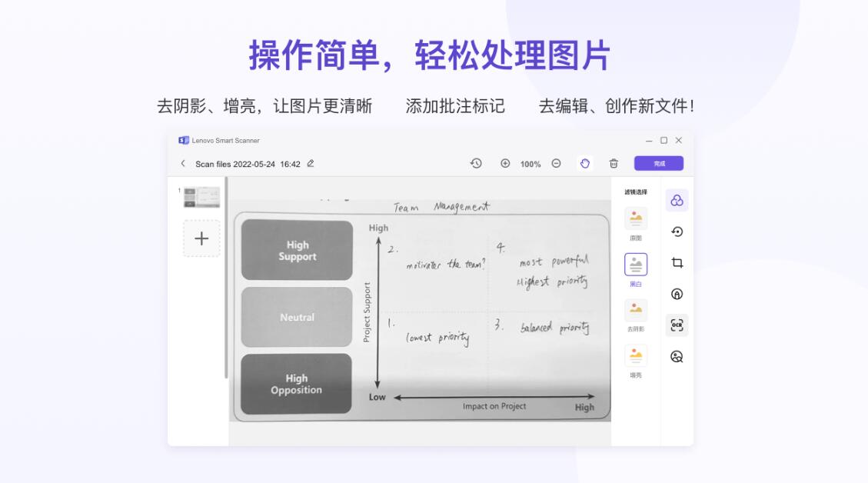868x483 pixels.
Task: Apply the 增亮 brighten filter
Action: (x=636, y=361)
